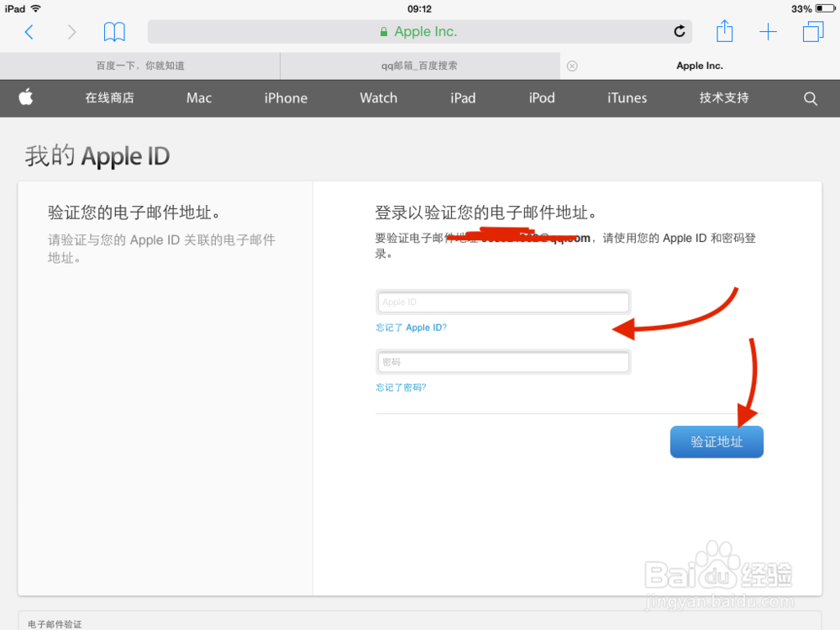Open Mac in navigation bar
This screenshot has height=630, width=840.
click(x=199, y=98)
